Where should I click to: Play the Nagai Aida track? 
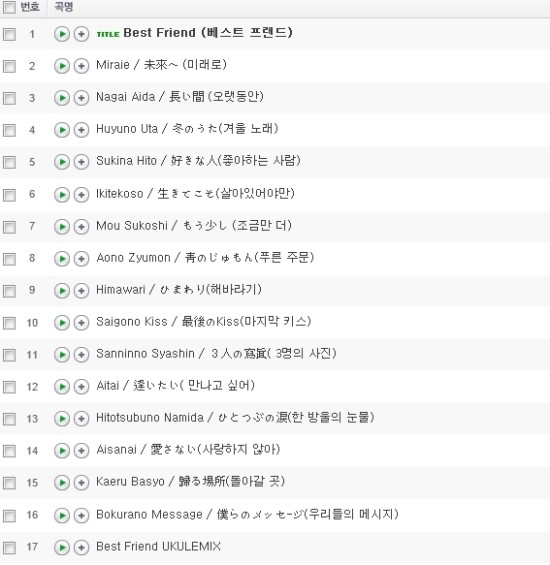click(62, 98)
